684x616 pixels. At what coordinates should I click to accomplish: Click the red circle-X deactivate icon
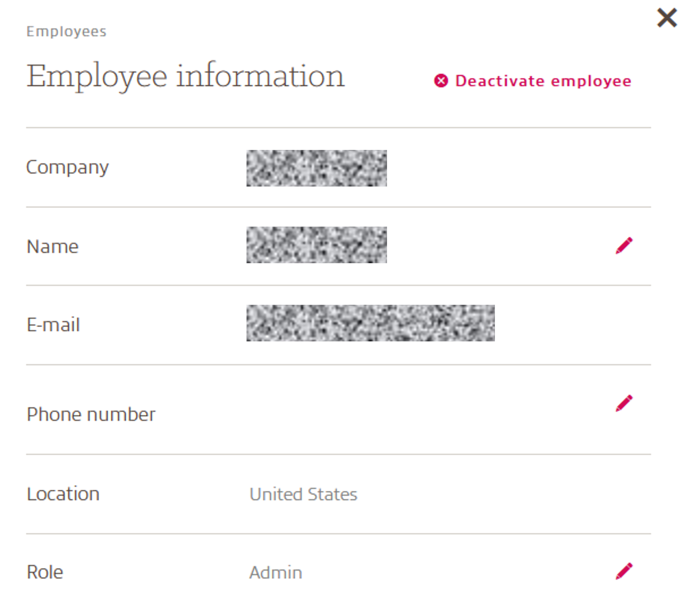441,81
